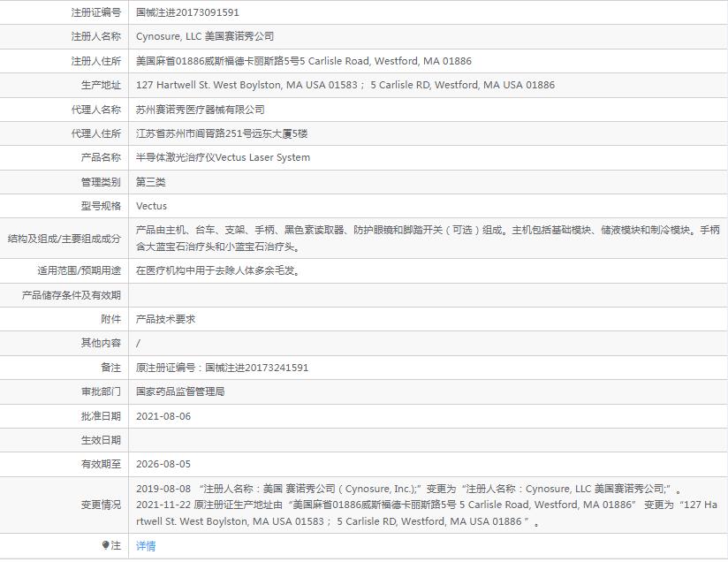Viewport: 728px width, 562px height.
Task: Click the 注册证编号 label
Action: (x=96, y=12)
